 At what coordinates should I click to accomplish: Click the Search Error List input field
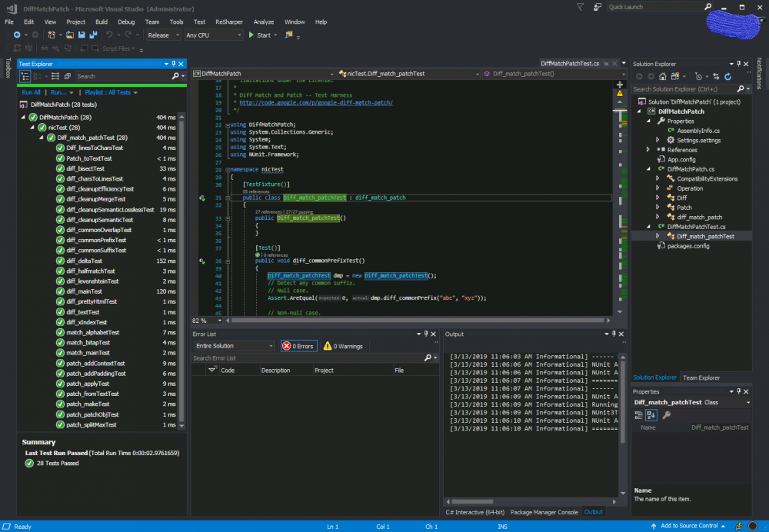(308, 358)
